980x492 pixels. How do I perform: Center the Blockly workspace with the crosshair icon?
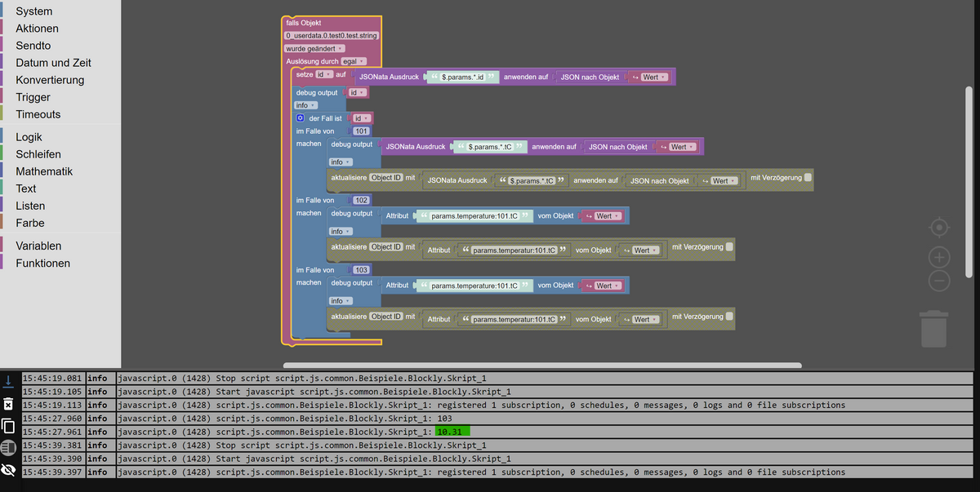click(939, 227)
